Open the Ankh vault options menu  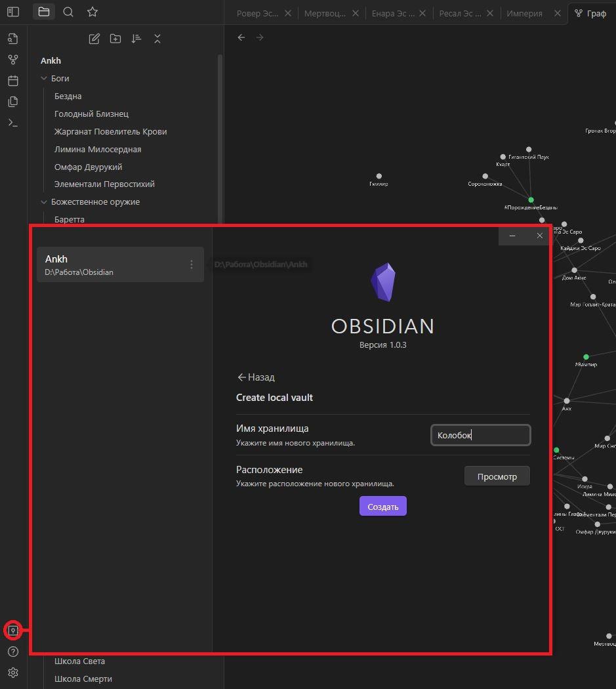pyautogui.click(x=192, y=264)
